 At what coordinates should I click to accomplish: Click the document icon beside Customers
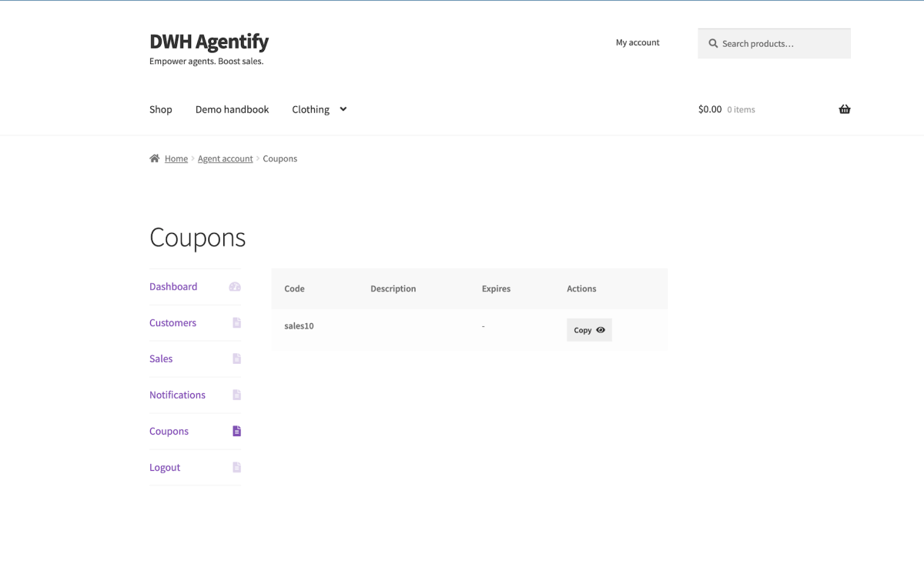coord(236,323)
